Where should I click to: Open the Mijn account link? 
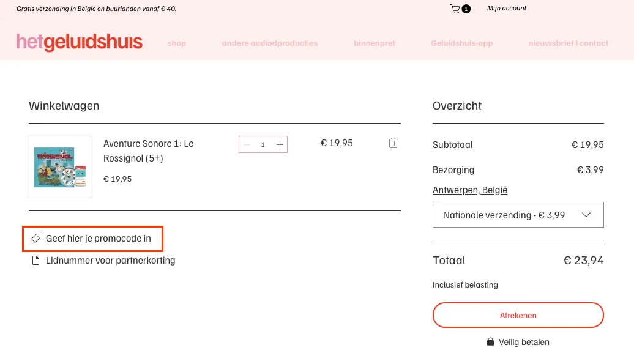[507, 8]
